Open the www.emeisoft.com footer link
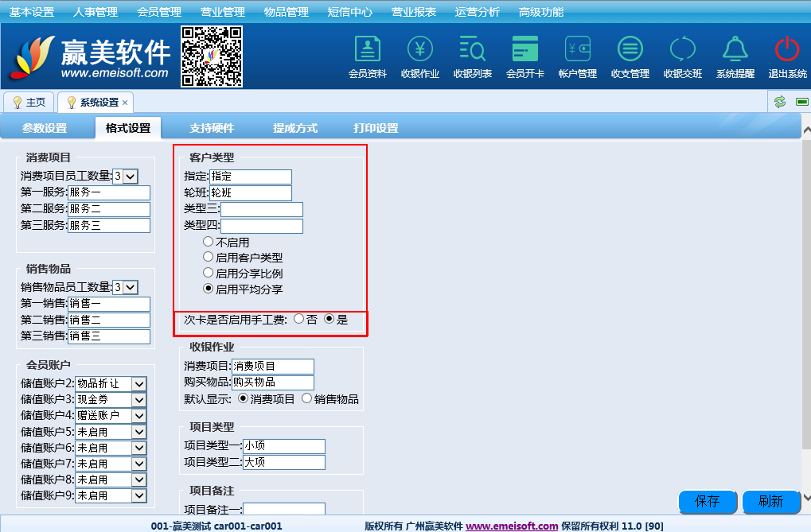The image size is (811, 532). tap(512, 526)
